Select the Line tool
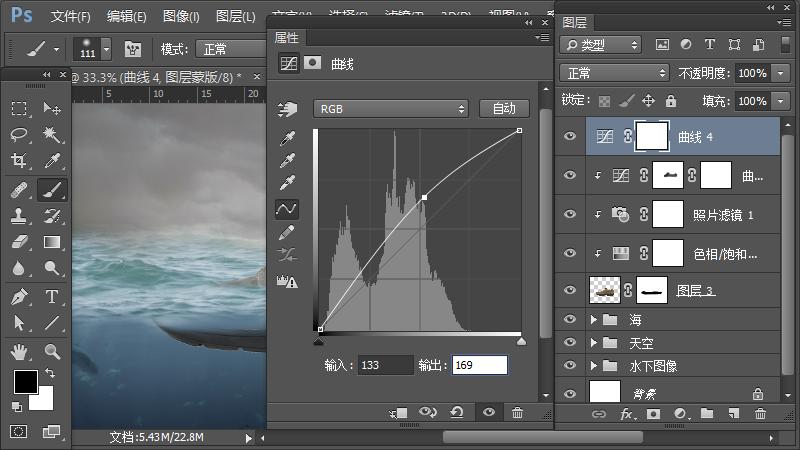The height and width of the screenshot is (450, 800). point(52,322)
